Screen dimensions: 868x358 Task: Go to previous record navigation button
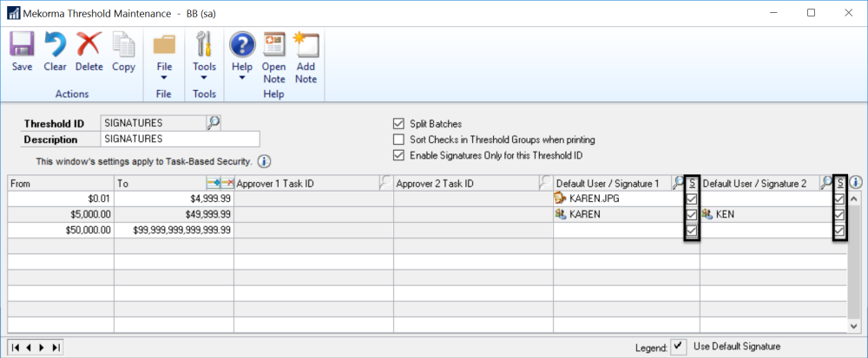[x=29, y=348]
